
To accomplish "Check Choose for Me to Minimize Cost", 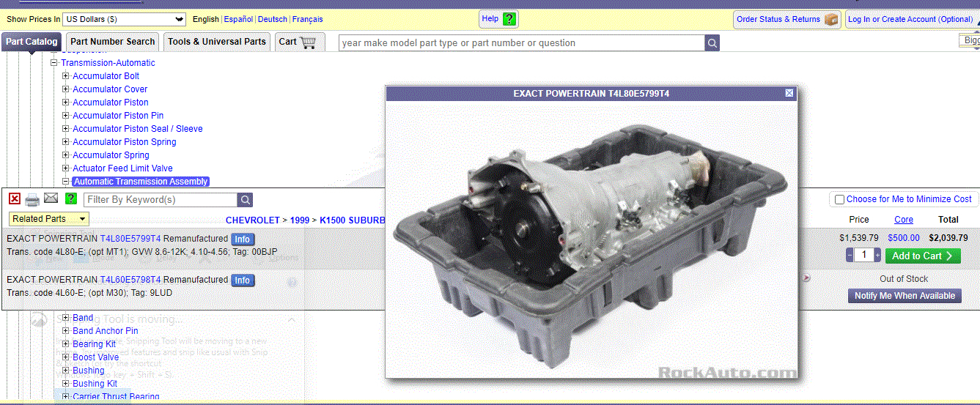I will [840, 199].
